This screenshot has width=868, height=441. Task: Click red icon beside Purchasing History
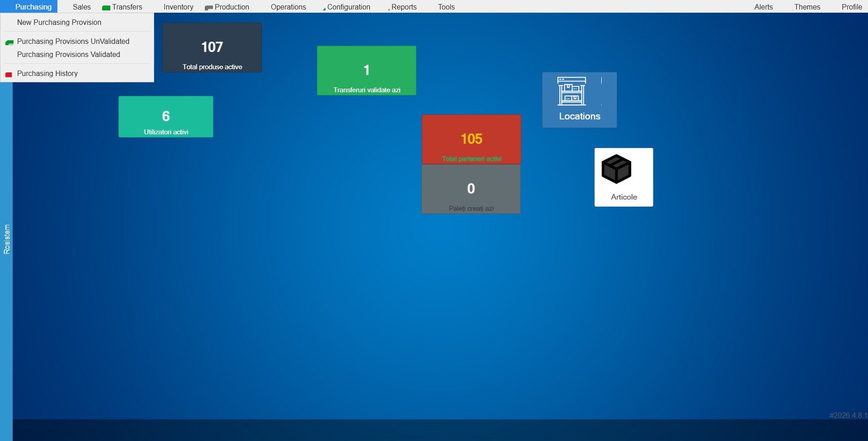pos(9,75)
